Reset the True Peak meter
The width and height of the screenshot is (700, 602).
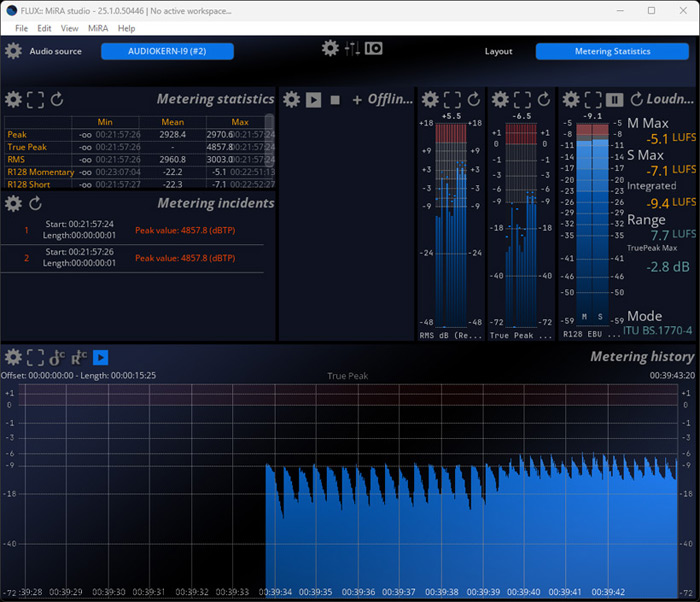pos(543,99)
